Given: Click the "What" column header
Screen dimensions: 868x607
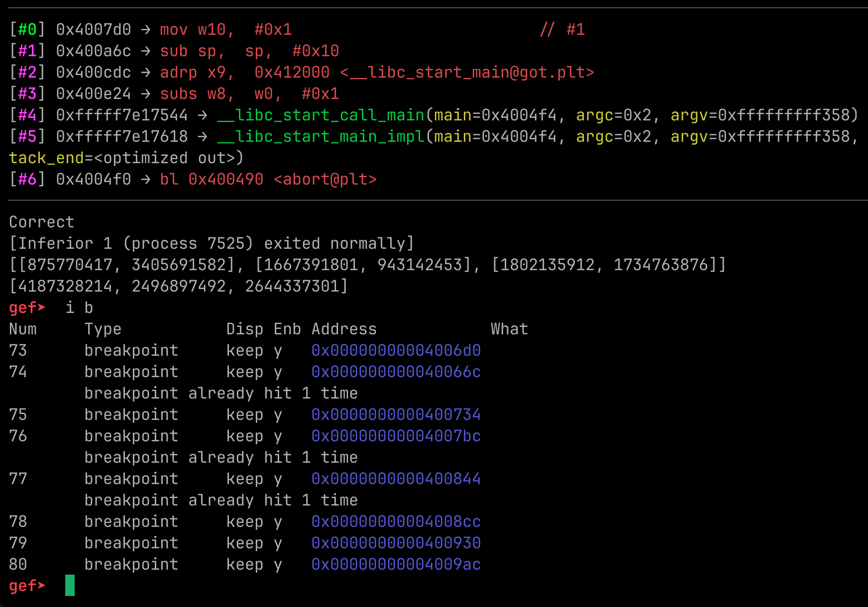Looking at the screenshot, I should tap(509, 329).
